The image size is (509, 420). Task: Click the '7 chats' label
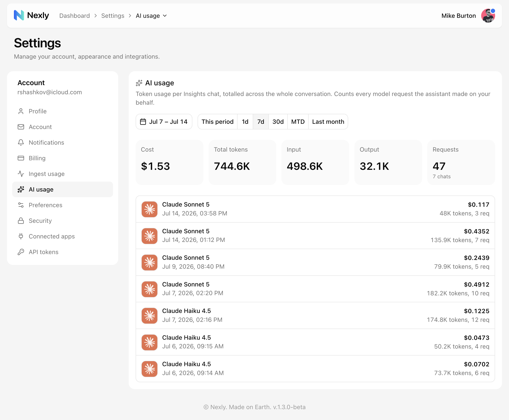[442, 177]
